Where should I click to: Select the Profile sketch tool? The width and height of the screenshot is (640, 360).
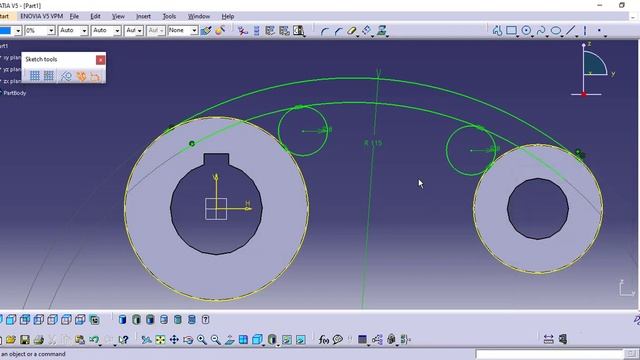pyautogui.click(x=497, y=31)
